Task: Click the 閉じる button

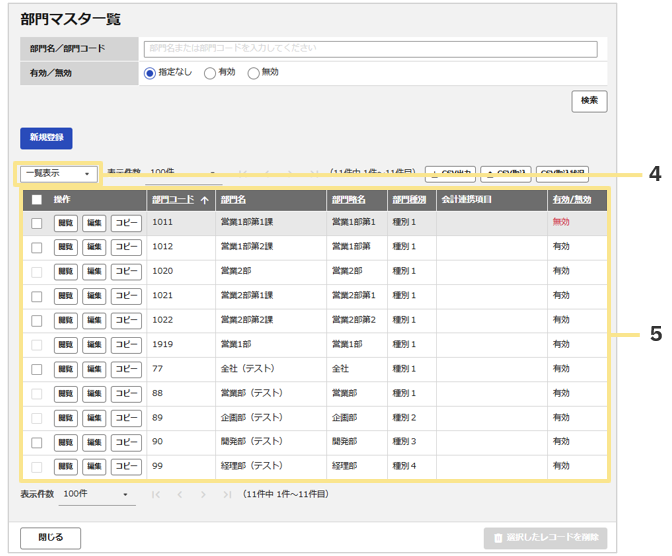Action: coord(51,538)
